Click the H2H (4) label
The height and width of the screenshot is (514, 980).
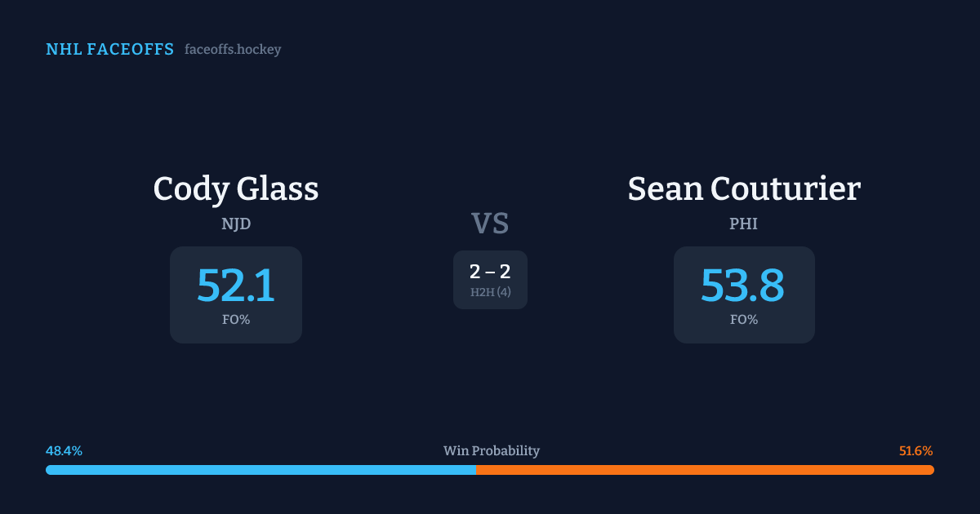(490, 292)
